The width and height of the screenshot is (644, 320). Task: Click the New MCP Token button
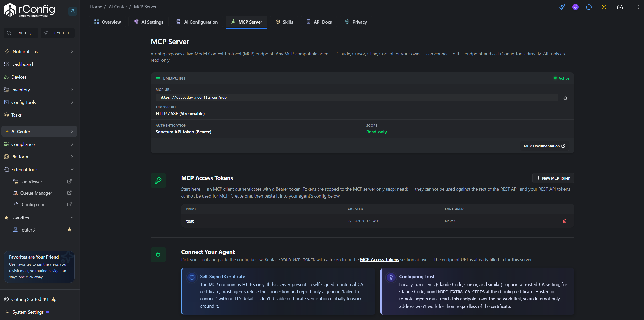click(x=553, y=178)
